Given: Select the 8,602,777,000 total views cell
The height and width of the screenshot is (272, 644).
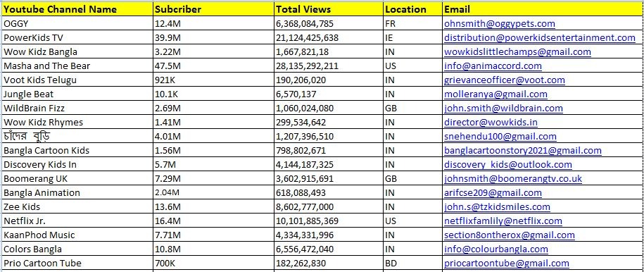Looking at the screenshot, I should pyautogui.click(x=329, y=207).
